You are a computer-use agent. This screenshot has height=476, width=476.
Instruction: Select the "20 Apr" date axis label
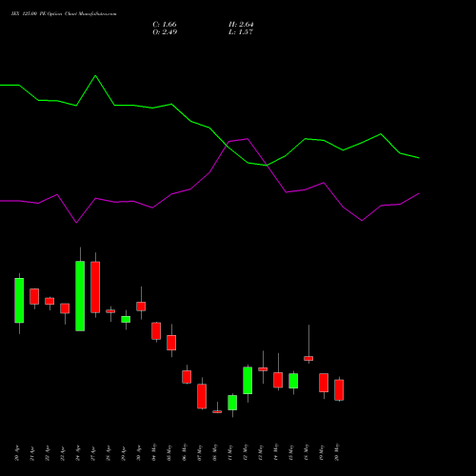(x=17, y=453)
